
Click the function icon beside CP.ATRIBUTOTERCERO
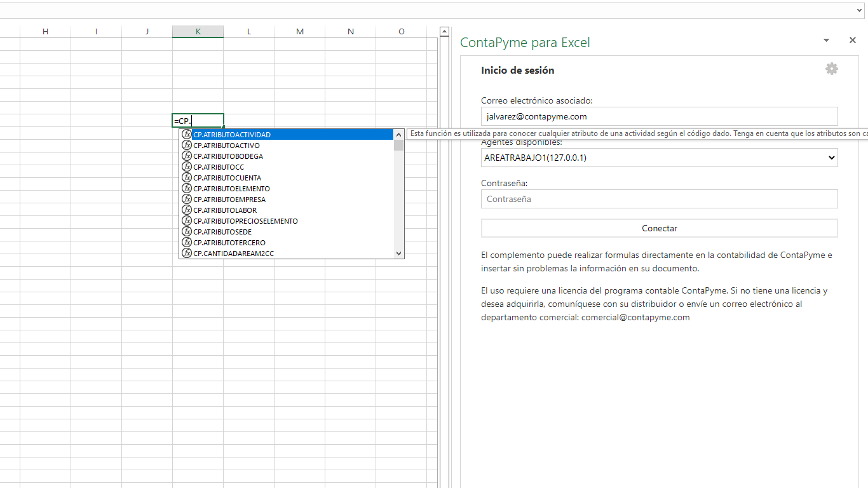click(187, 243)
